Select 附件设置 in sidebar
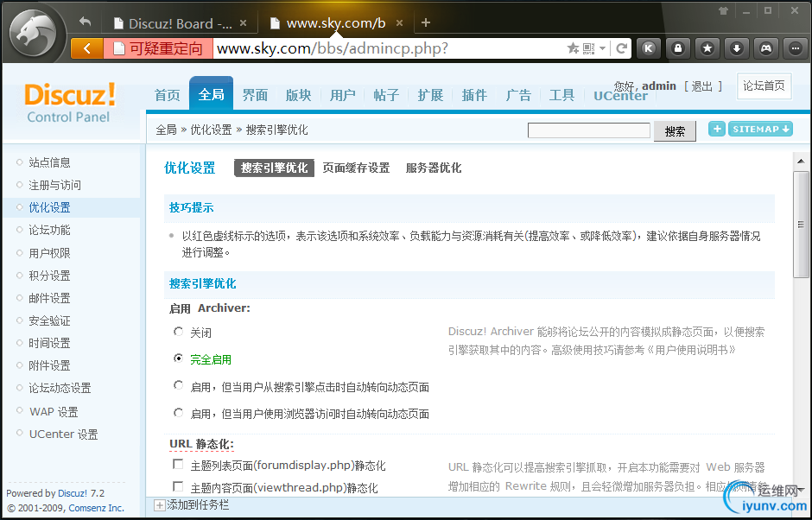Image resolution: width=812 pixels, height=520 pixels. 50,365
